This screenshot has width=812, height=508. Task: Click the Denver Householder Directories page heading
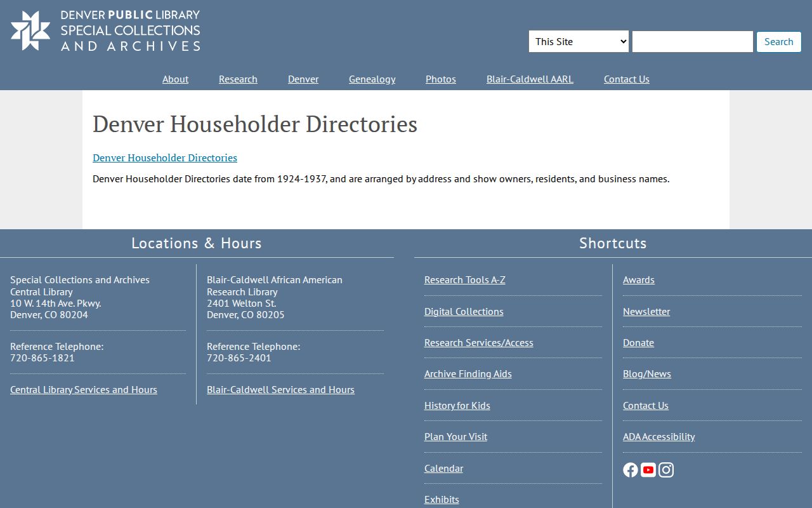pyautogui.click(x=255, y=124)
